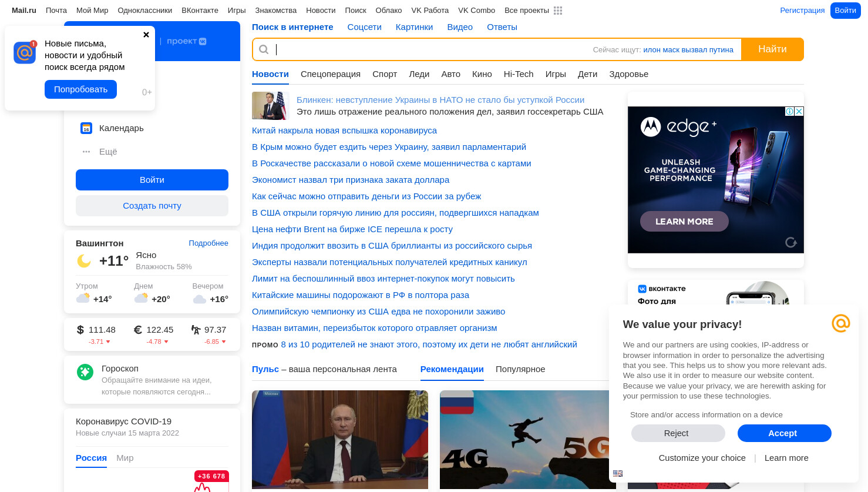The width and height of the screenshot is (868, 492).
Task: Select the Hi-Tech news tab
Action: click(519, 74)
